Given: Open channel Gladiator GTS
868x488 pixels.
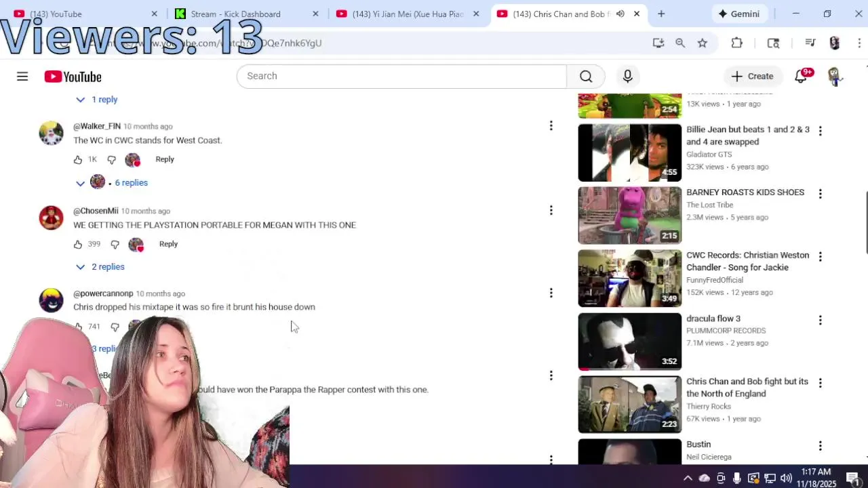Looking at the screenshot, I should point(709,155).
